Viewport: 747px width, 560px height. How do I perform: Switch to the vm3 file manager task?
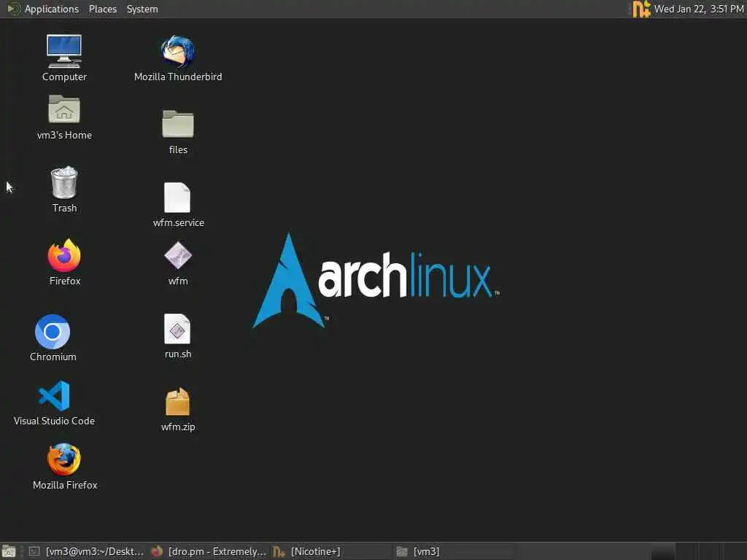coord(454,551)
